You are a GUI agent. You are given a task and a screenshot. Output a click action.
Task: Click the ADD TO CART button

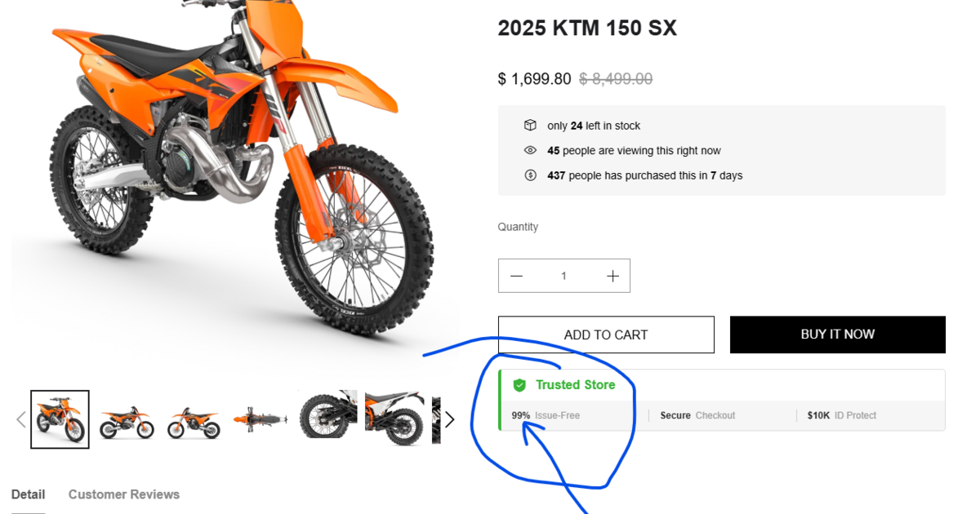606,335
